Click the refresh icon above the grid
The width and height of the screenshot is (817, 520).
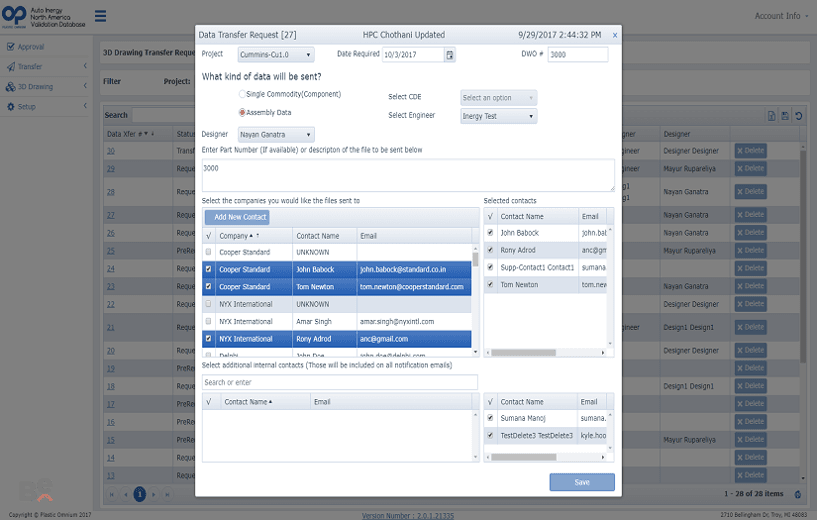(798, 116)
